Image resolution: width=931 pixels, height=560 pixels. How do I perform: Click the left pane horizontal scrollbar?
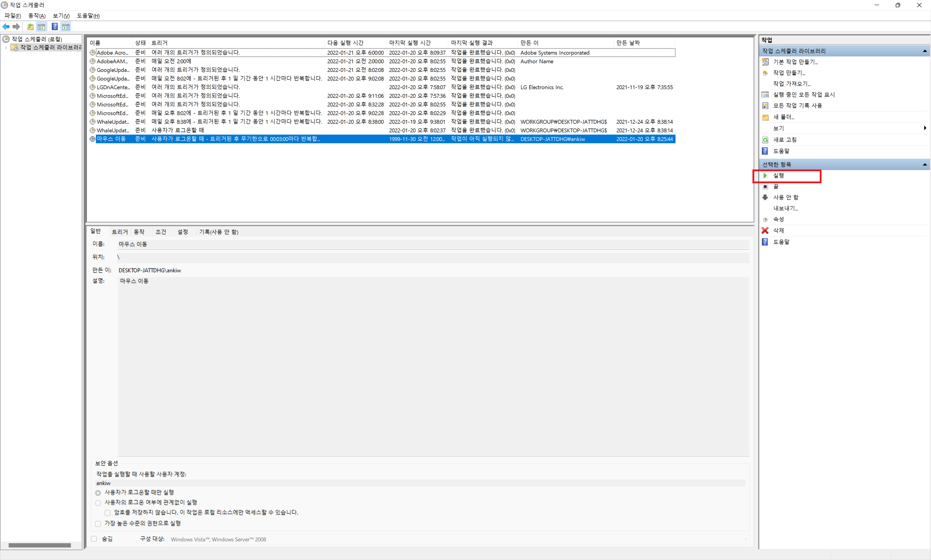tap(40, 545)
